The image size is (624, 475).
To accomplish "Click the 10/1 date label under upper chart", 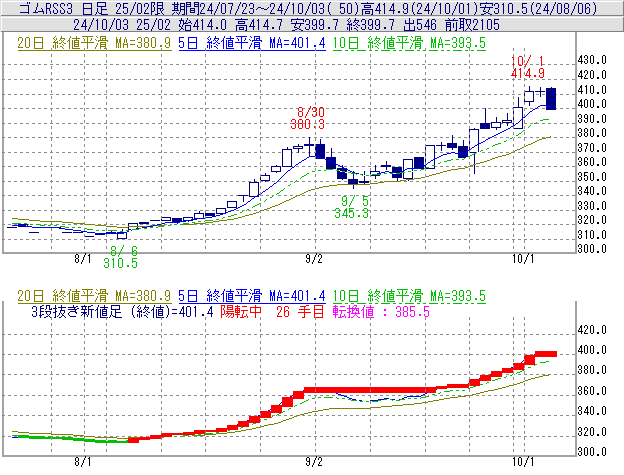I will 523,259.
